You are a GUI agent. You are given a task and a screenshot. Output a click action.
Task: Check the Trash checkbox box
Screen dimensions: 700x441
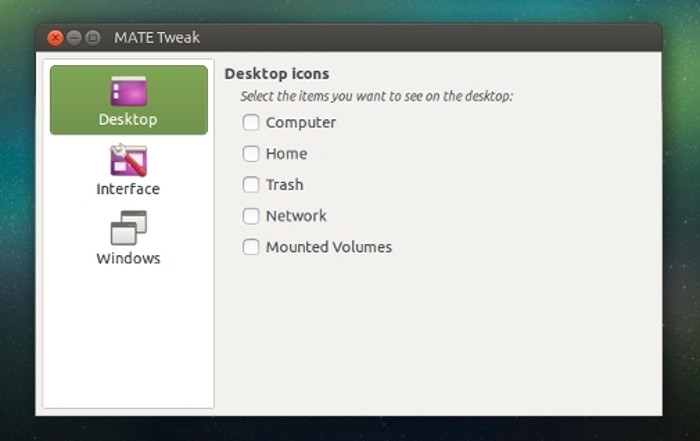251,185
